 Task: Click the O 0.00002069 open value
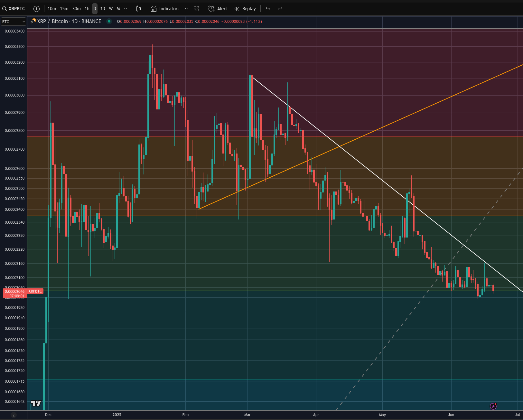129,22
